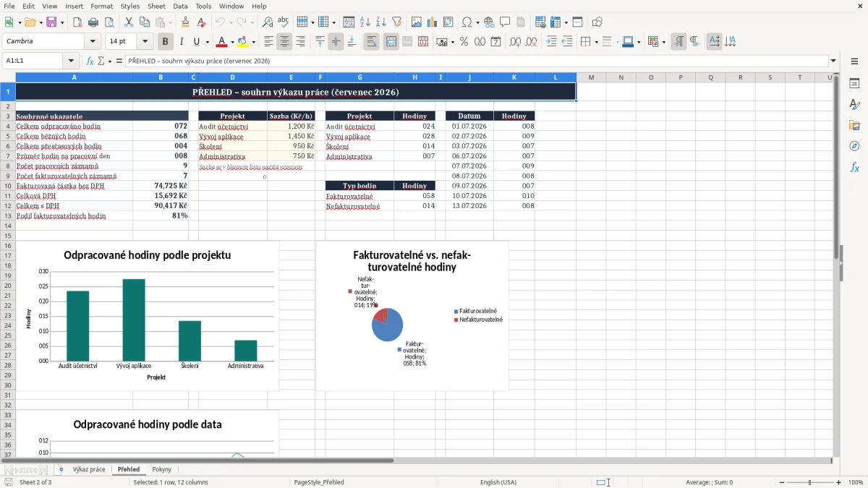Click the Copy icon

pos(145,22)
